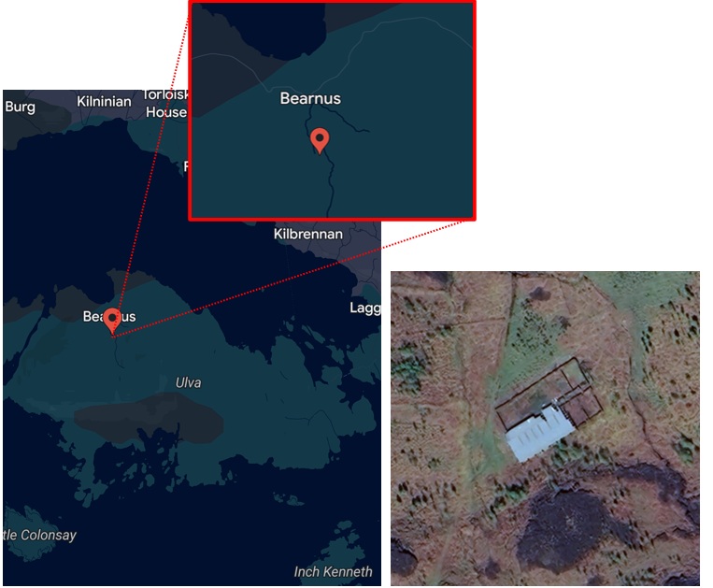
Task: Click the red pin inside the inset map
Action: tap(320, 141)
